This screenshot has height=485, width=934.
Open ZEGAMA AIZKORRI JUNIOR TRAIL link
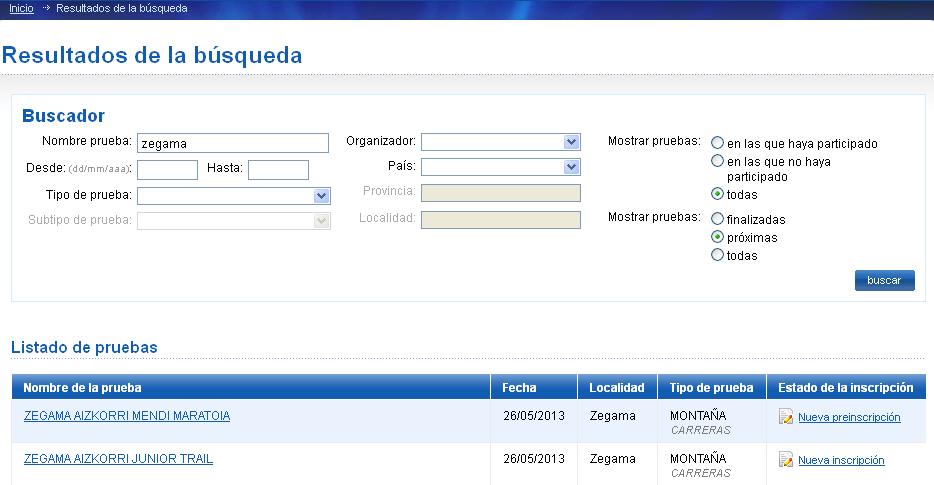118,459
